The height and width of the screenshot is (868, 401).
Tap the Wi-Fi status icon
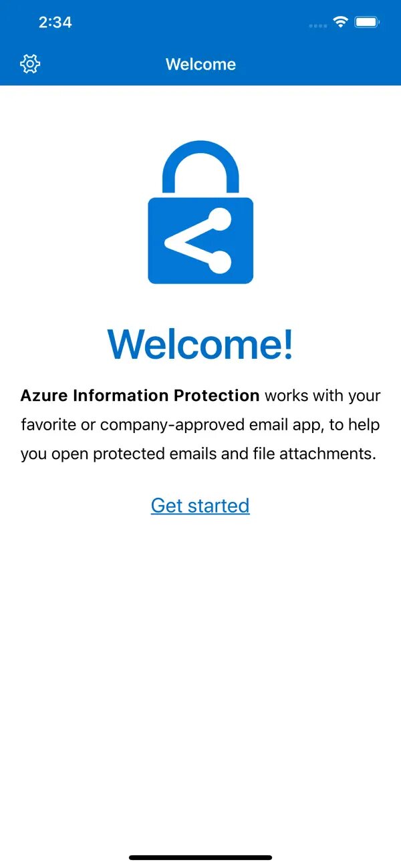click(x=342, y=22)
